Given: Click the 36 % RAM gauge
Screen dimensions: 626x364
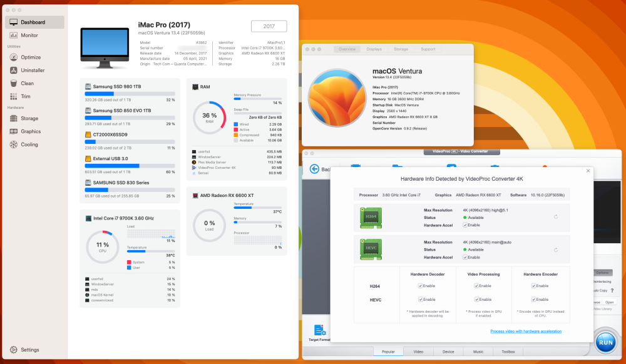Looking at the screenshot, I should [x=209, y=118].
